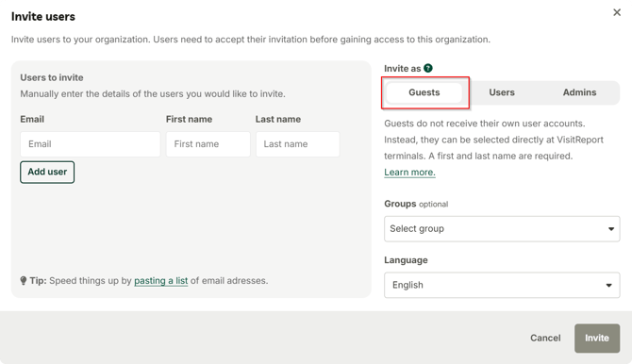632x364 pixels.
Task: Expand the Language dropdown showing English
Action: [x=502, y=285]
